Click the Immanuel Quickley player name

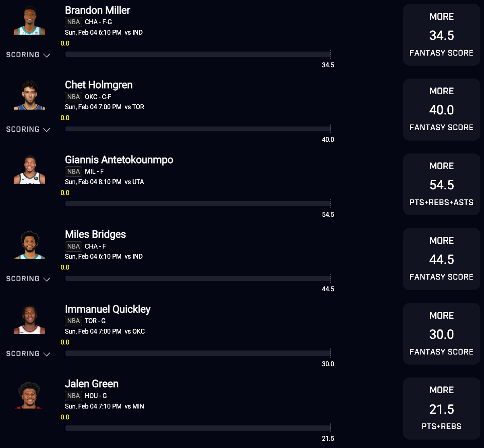click(108, 309)
